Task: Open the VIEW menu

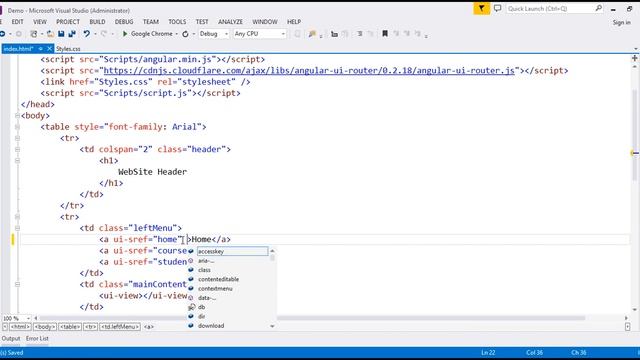Action: click(40, 22)
